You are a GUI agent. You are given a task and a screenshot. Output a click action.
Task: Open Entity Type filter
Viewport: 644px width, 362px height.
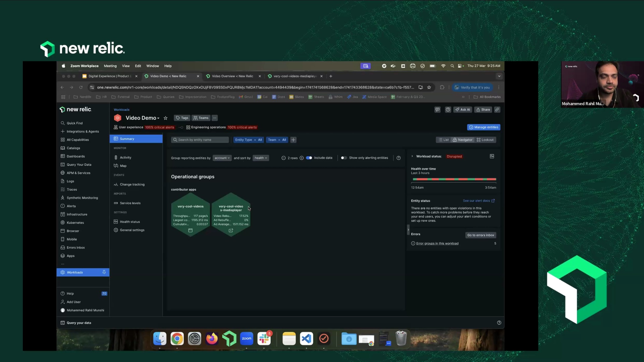[249, 140]
